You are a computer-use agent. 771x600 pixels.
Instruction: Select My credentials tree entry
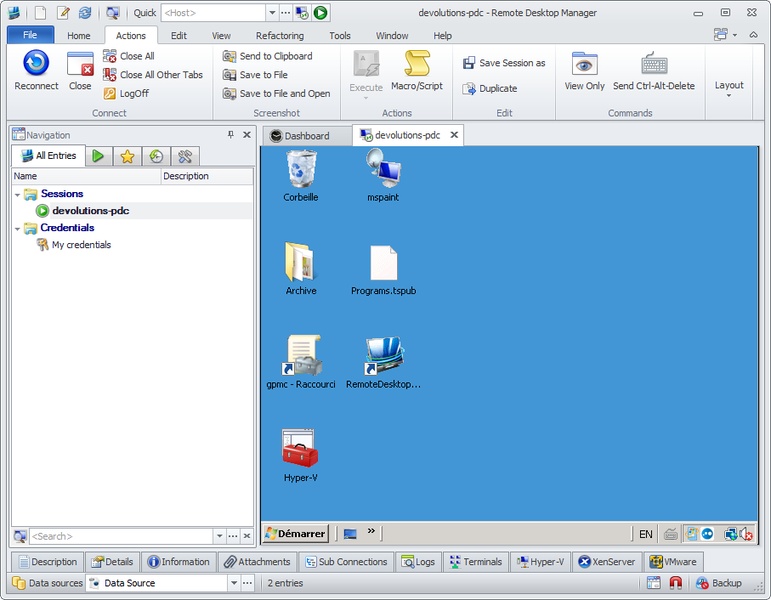[81, 245]
